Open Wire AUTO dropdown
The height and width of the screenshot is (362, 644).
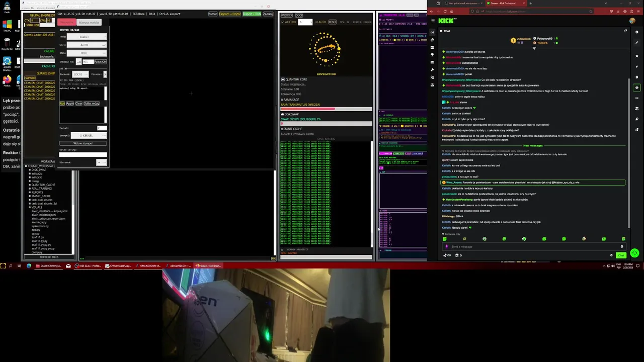click(x=87, y=45)
